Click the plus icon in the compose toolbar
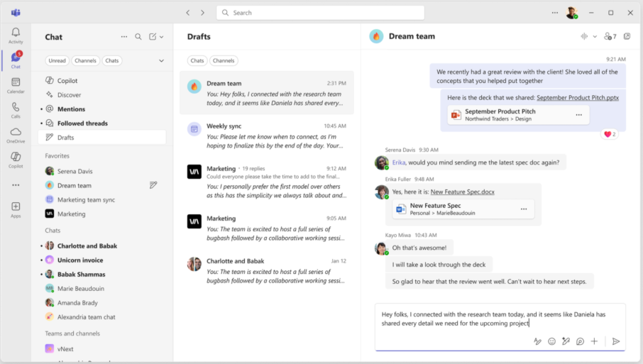This screenshot has height=364, width=643. click(594, 341)
